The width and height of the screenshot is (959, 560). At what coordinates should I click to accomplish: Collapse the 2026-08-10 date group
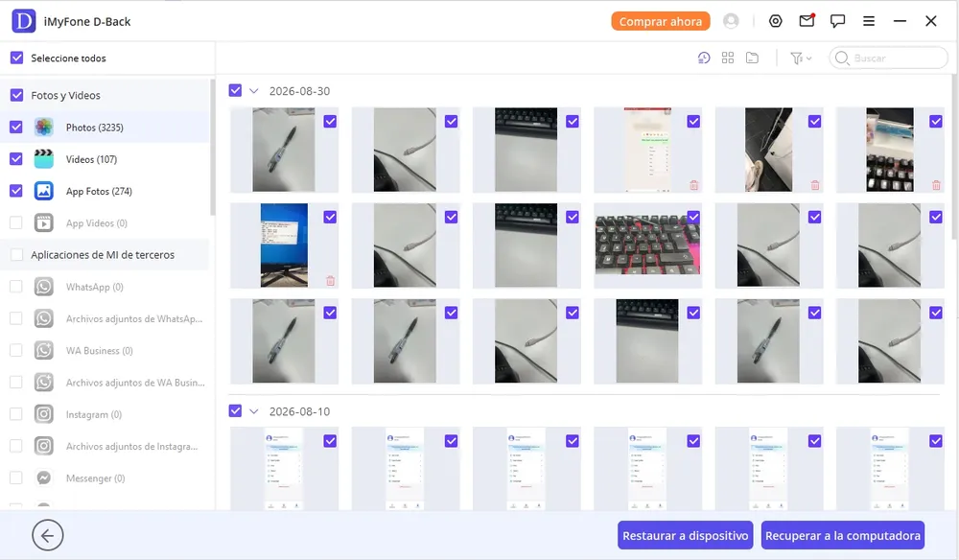(254, 411)
